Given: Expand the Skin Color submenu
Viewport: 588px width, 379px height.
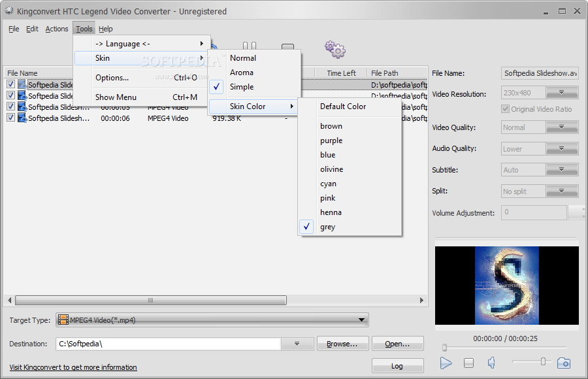Looking at the screenshot, I should (253, 107).
